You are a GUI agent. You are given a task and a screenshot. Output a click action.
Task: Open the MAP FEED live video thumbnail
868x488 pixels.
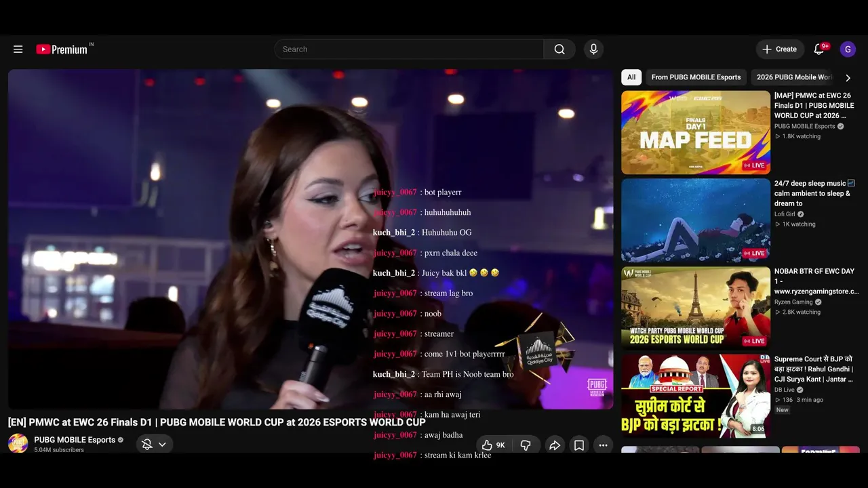696,132
